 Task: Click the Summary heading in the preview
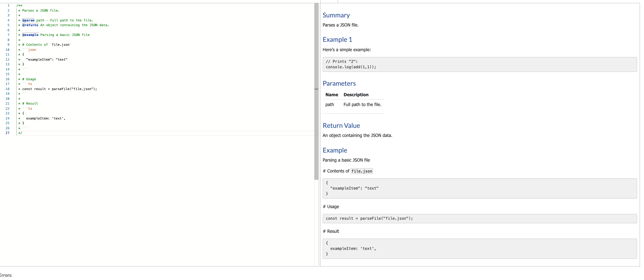(x=336, y=15)
